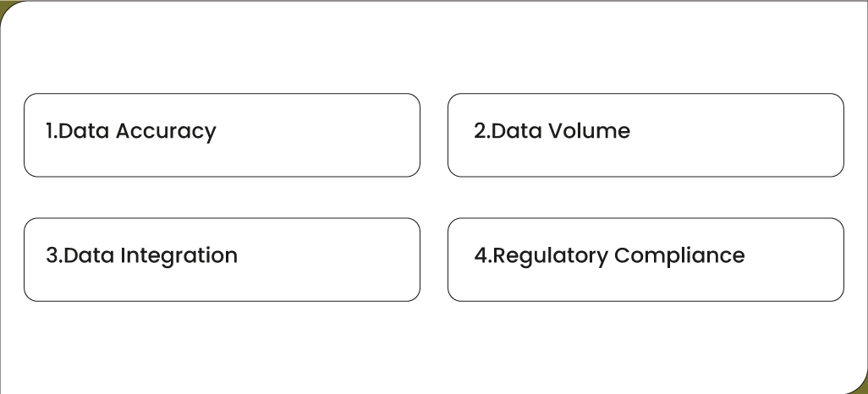Click the word Data in Data Integration
The image size is (868, 394).
pyautogui.click(x=90, y=255)
